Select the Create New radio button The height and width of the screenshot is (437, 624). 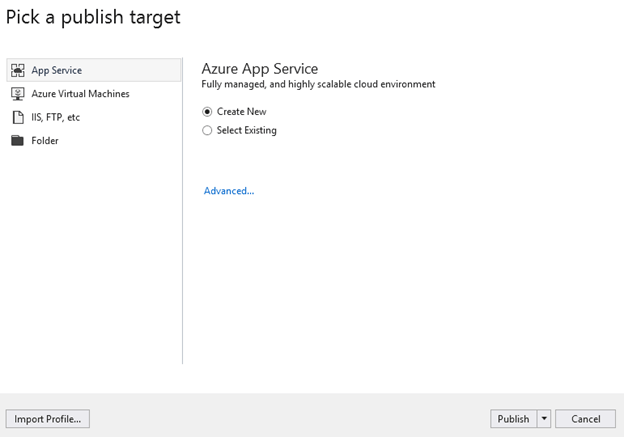pyautogui.click(x=207, y=112)
